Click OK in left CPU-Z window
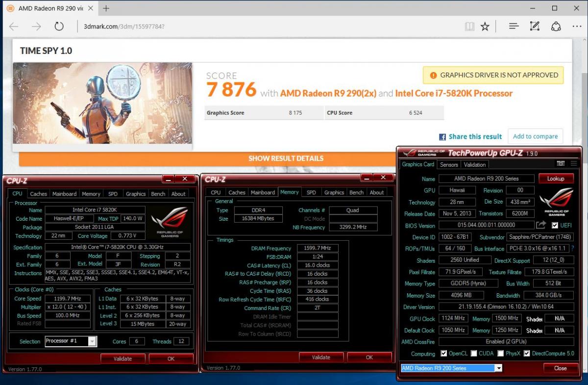Screen dimensions: 588x385 [x=171, y=359]
